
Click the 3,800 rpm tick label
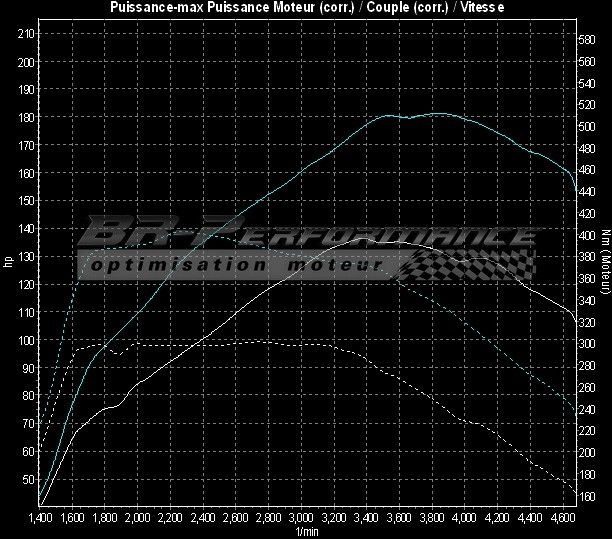[433, 518]
